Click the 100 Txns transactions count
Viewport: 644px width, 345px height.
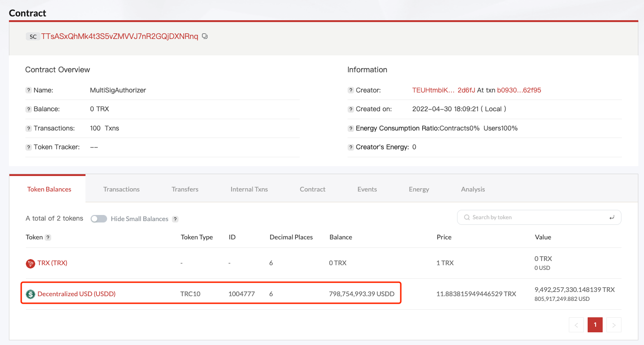pos(105,128)
